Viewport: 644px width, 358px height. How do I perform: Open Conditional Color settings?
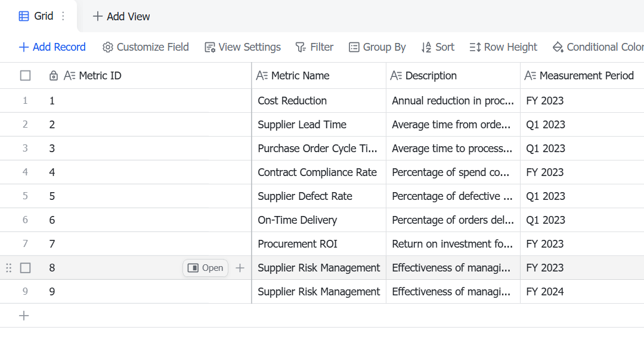click(x=598, y=47)
